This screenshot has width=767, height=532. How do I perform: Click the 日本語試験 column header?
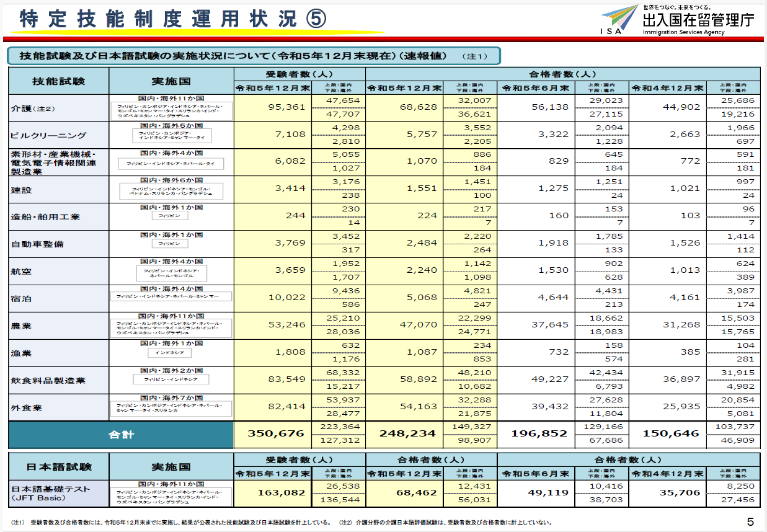(58, 467)
